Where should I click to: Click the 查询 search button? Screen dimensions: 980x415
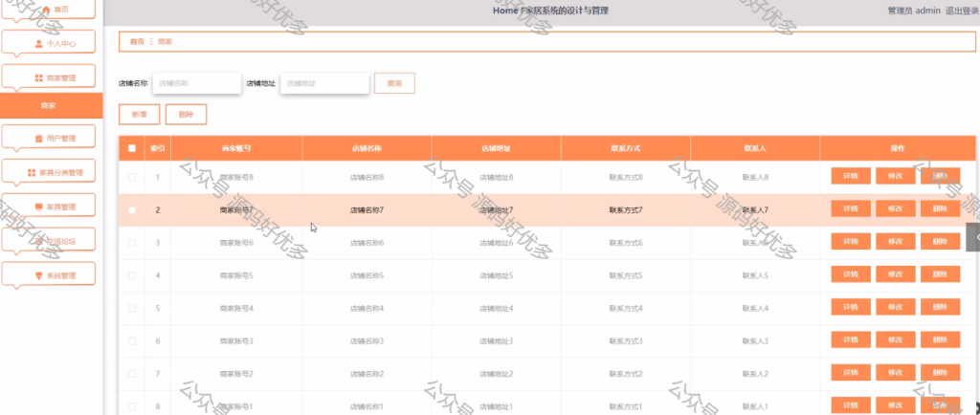coord(394,83)
